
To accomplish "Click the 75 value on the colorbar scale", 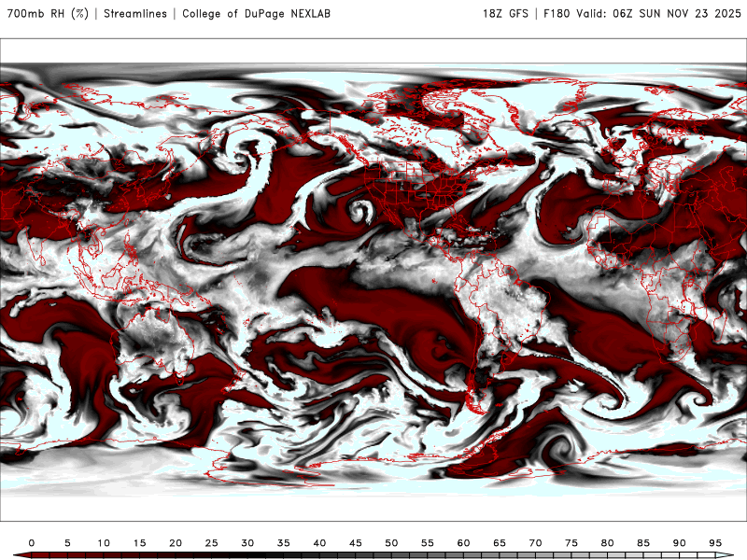I will point(571,543).
